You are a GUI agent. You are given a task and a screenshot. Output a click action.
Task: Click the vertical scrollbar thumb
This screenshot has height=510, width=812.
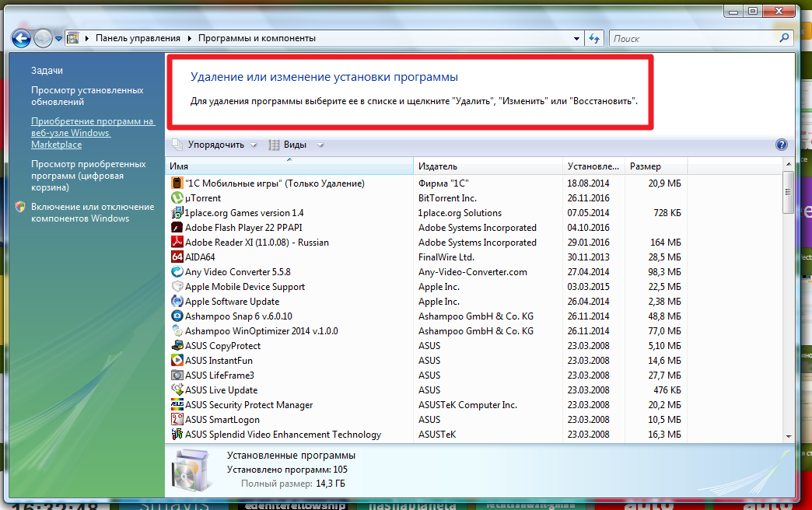pos(789,192)
